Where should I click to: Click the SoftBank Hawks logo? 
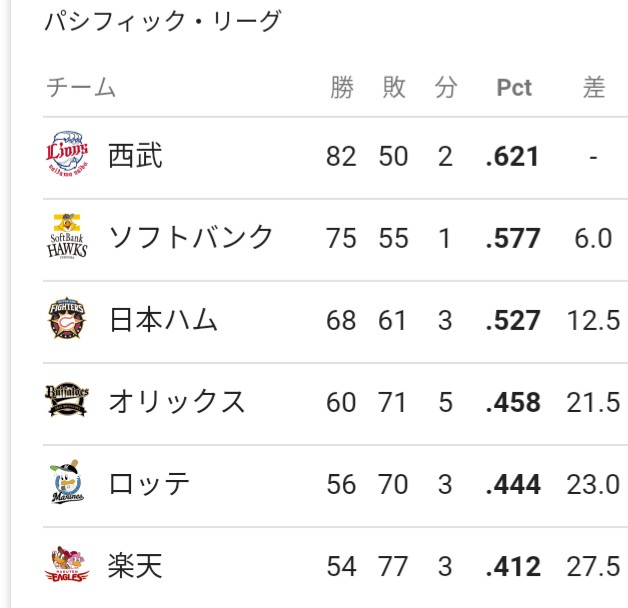[67, 236]
